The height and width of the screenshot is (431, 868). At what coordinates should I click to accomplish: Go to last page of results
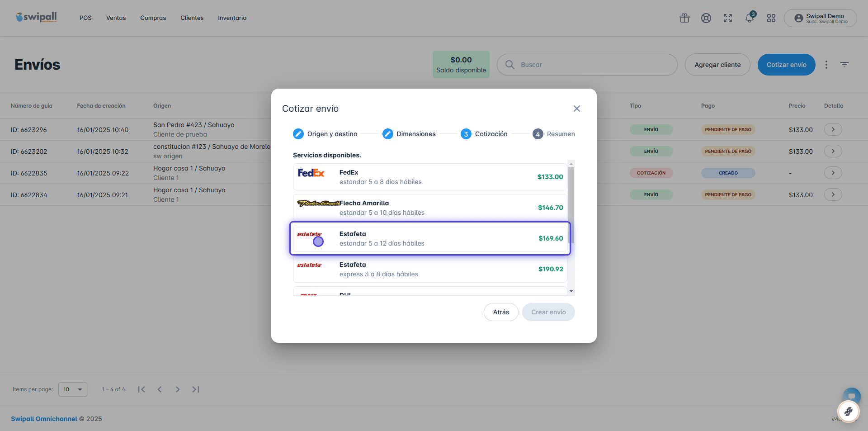point(196,389)
